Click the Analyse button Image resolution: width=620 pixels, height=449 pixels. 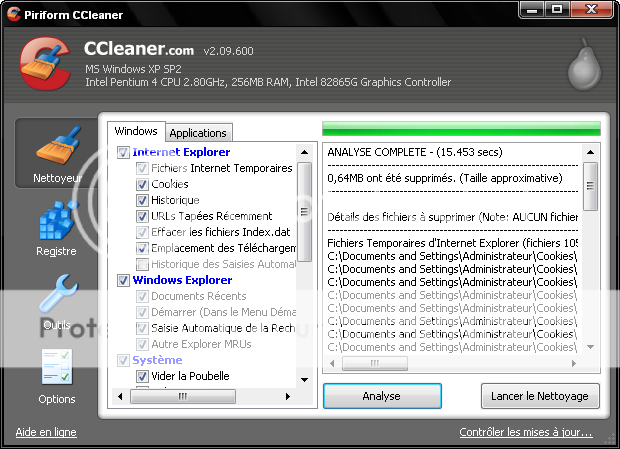pyautogui.click(x=381, y=396)
